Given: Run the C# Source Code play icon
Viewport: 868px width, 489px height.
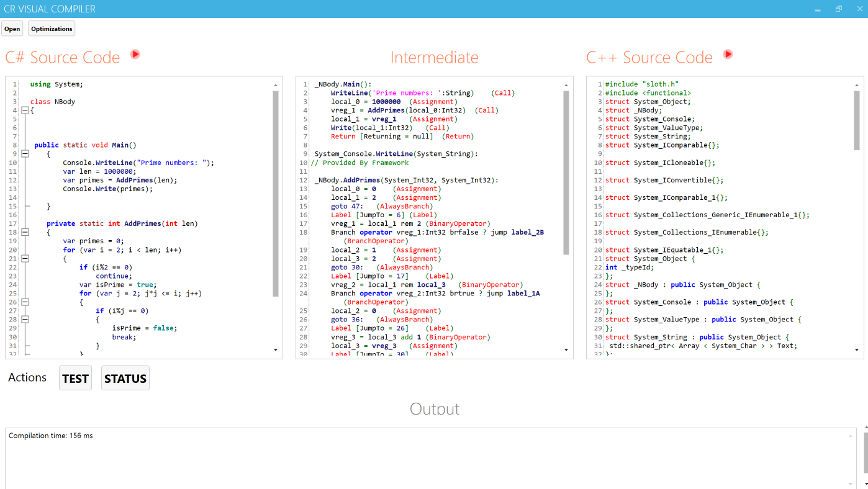Looking at the screenshot, I should coord(135,55).
